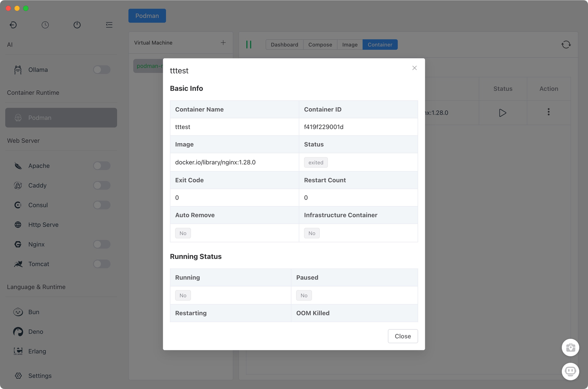The height and width of the screenshot is (389, 588).
Task: Click the green pause machine icon
Action: pyautogui.click(x=249, y=44)
